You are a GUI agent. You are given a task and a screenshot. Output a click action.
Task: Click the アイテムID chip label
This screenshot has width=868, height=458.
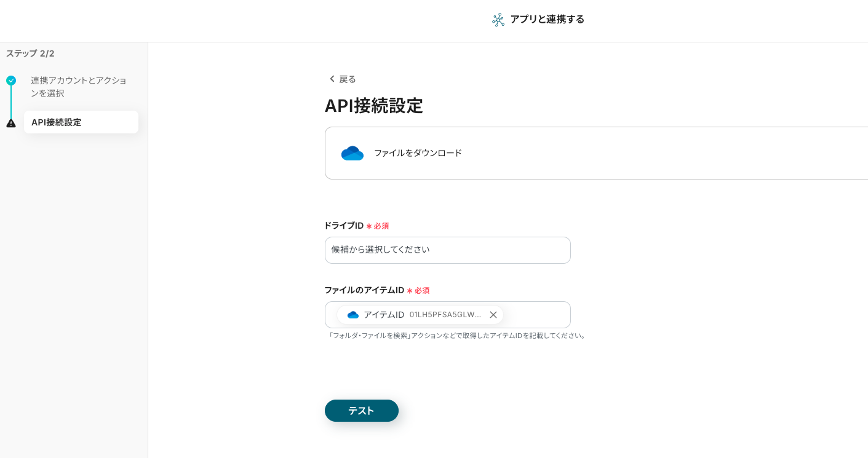pos(384,315)
